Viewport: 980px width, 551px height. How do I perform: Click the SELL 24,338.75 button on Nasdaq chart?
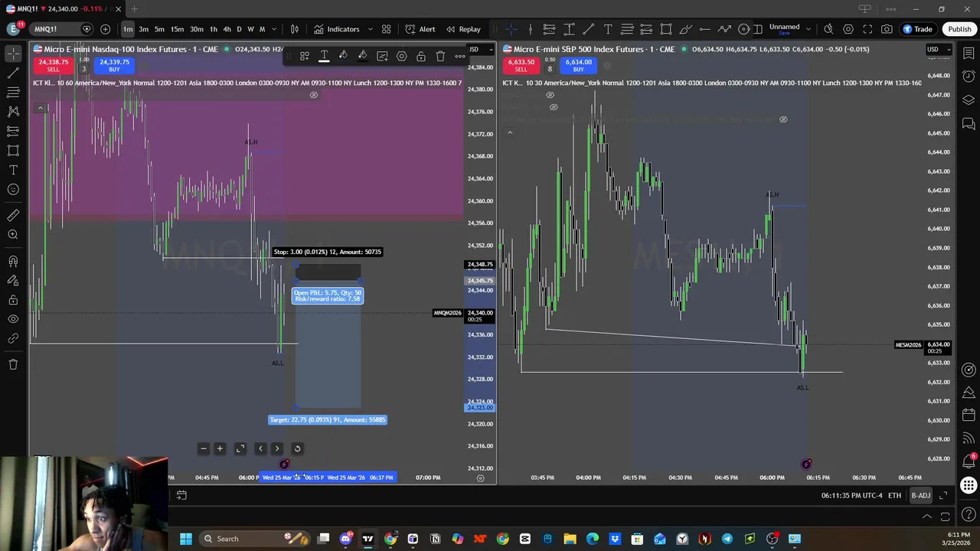[x=53, y=65]
